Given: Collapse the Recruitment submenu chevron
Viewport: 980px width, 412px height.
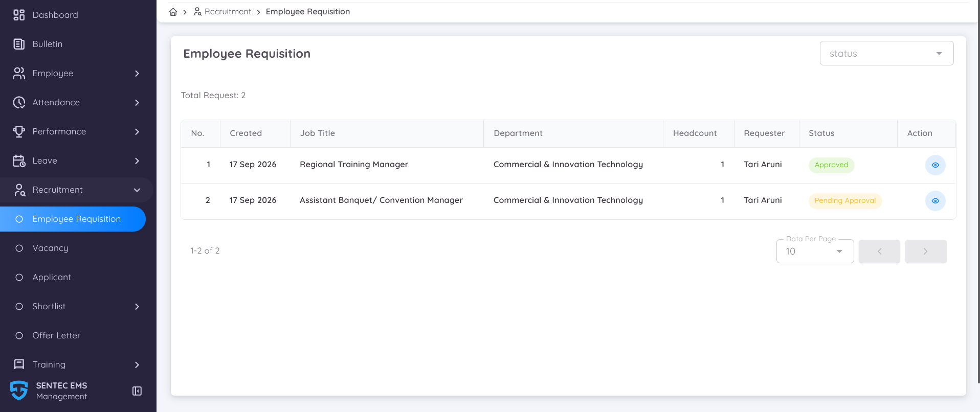Looking at the screenshot, I should point(137,190).
